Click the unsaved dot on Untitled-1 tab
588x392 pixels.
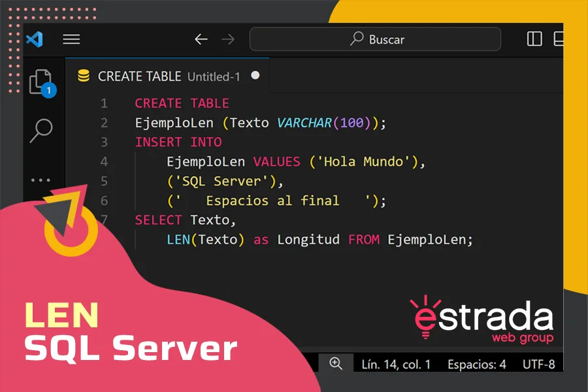[255, 75]
